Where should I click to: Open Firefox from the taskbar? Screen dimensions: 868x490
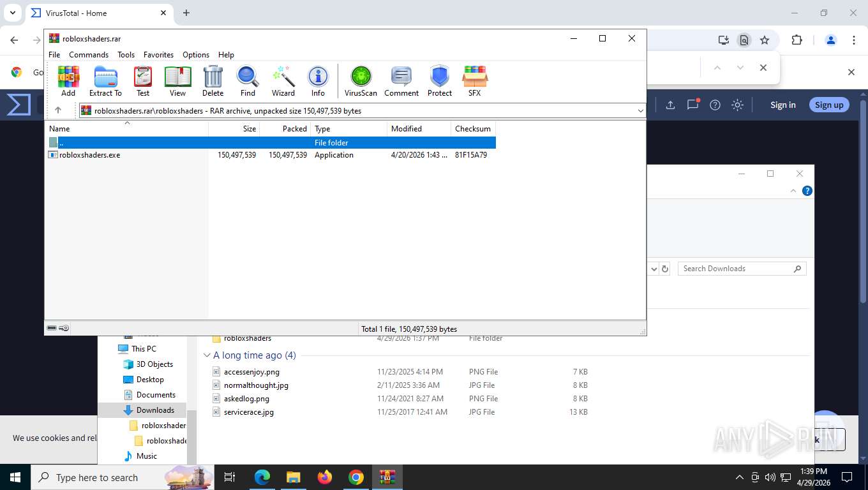click(x=325, y=477)
